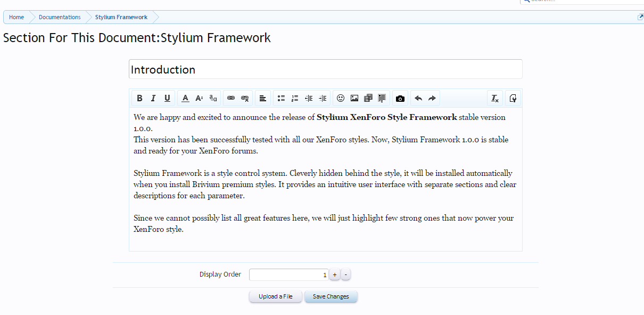Open the Stylium Framework breadcrumb

(x=121, y=17)
